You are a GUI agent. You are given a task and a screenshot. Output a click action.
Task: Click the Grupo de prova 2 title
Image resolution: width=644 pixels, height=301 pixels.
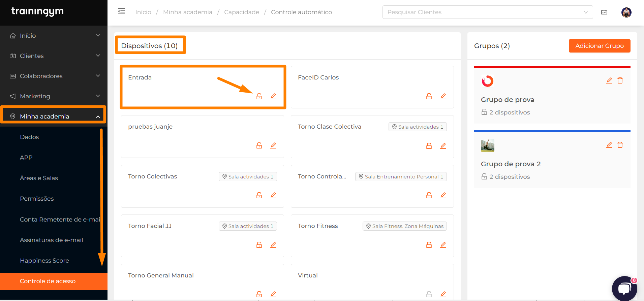click(x=511, y=164)
